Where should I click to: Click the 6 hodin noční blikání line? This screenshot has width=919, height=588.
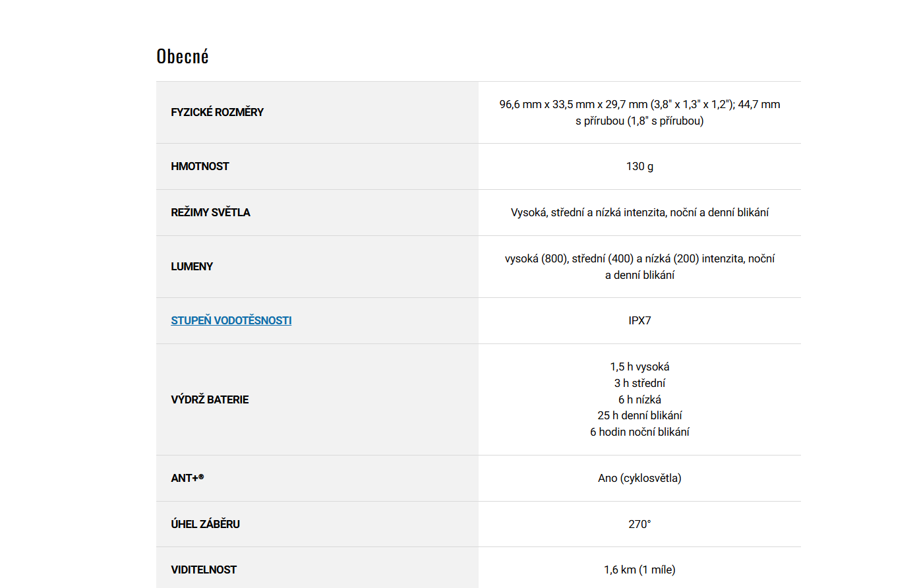coord(639,432)
